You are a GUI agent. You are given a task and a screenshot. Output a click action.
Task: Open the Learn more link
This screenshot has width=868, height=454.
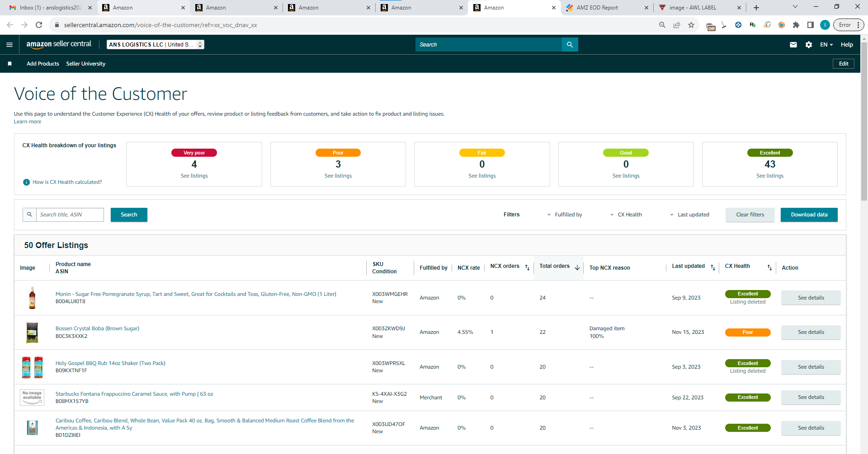(x=28, y=122)
